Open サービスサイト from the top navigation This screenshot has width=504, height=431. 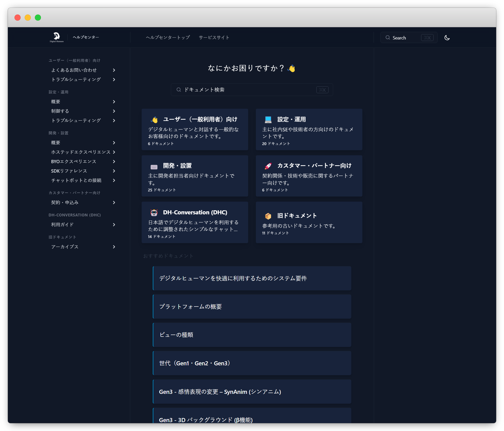[x=214, y=37]
